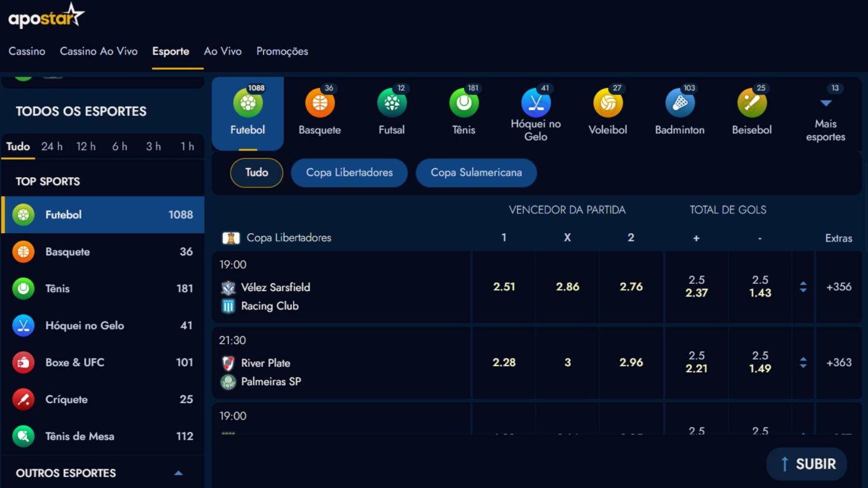Open Tênis de Mesa in sidebar

pos(80,436)
